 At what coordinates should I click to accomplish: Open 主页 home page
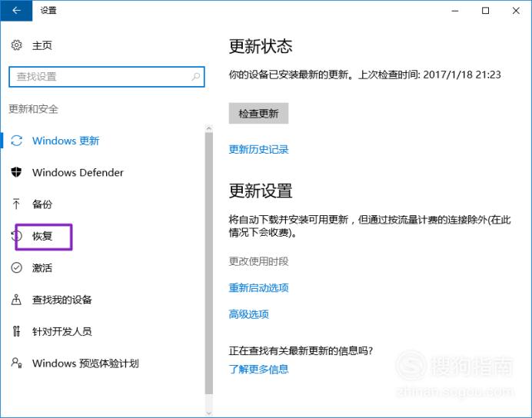(42, 45)
